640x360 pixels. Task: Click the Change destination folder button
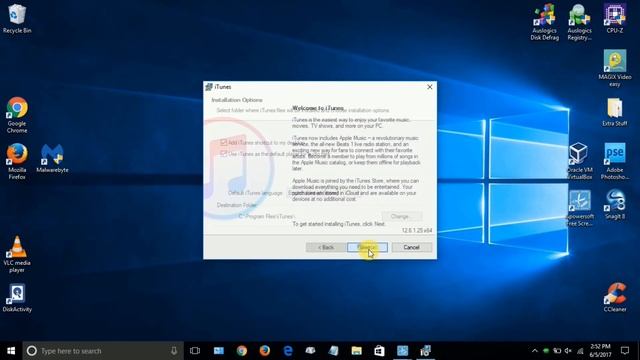pyautogui.click(x=402, y=216)
